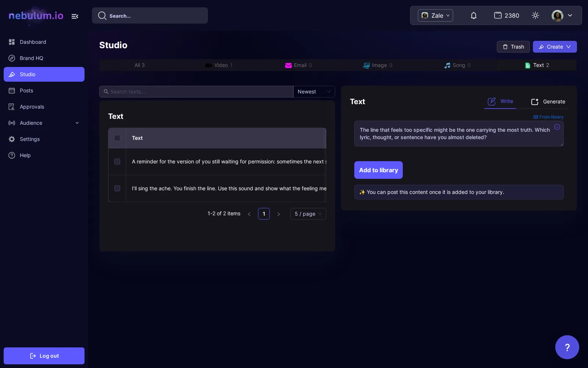Select the Text 2 tab
This screenshot has width=588, height=368.
pos(537,65)
